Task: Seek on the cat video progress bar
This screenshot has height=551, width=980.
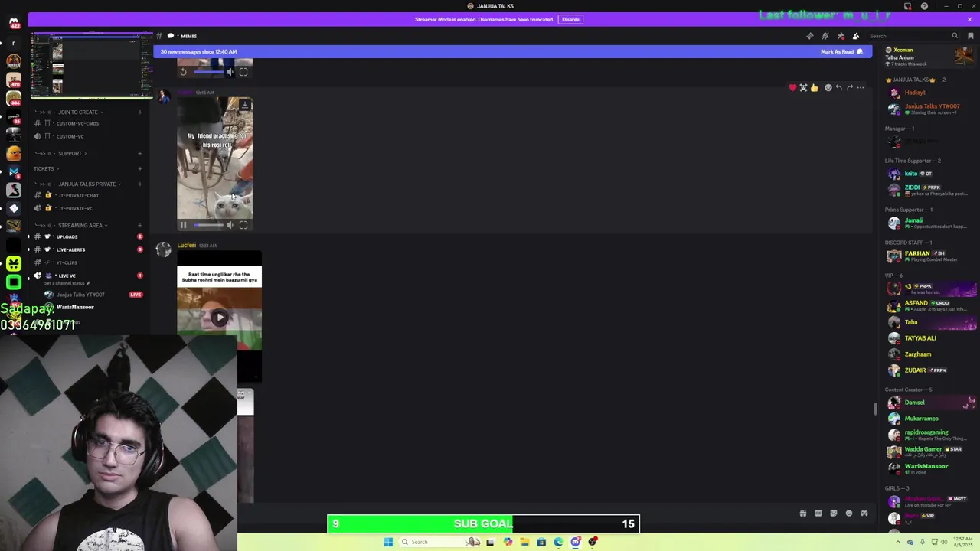Action: 208,225
